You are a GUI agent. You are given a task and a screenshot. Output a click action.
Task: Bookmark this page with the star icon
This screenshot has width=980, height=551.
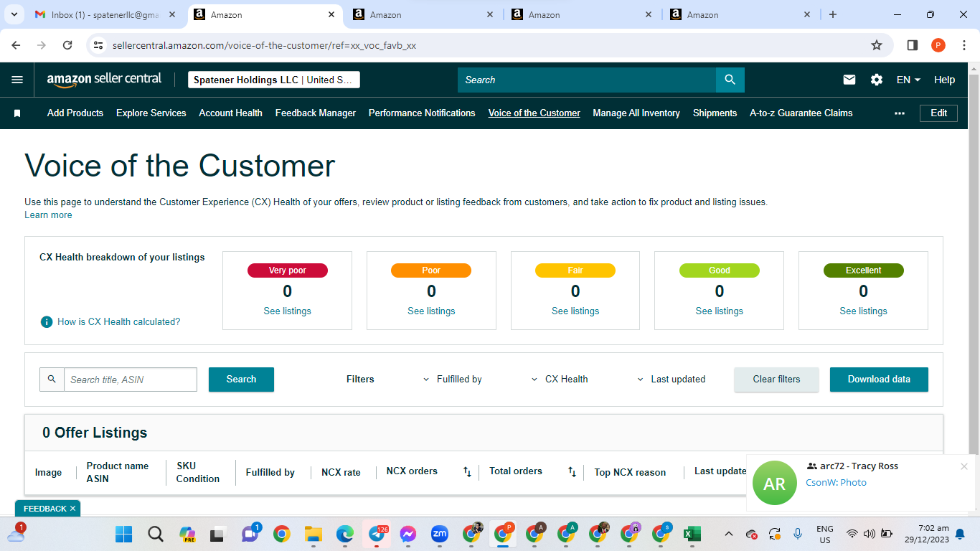point(877,45)
